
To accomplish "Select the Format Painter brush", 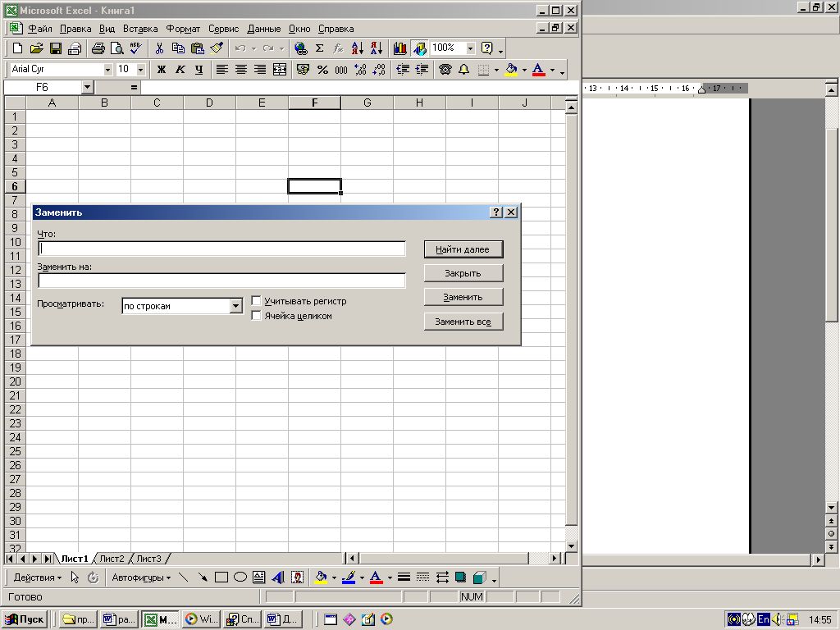I will coord(217,48).
